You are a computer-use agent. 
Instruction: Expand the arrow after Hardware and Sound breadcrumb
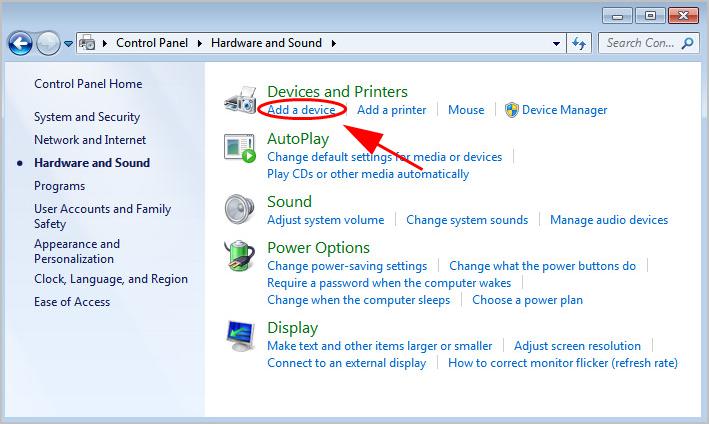click(x=334, y=43)
